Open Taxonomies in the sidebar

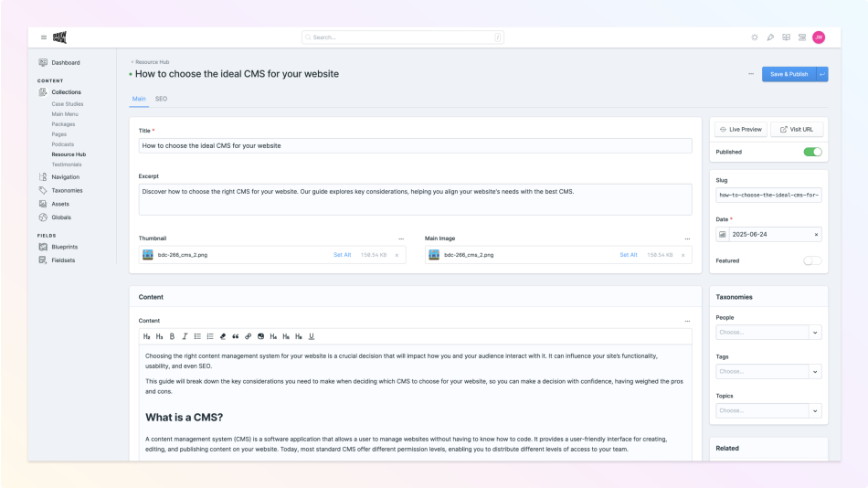coord(67,190)
